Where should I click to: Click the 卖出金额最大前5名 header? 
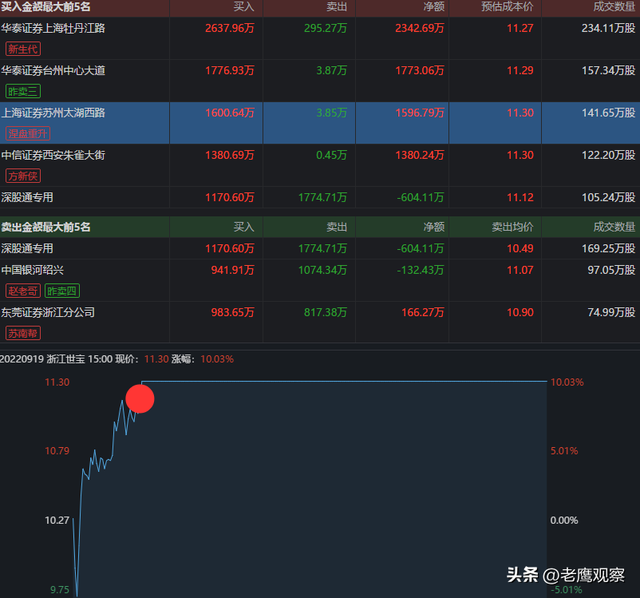click(45, 227)
